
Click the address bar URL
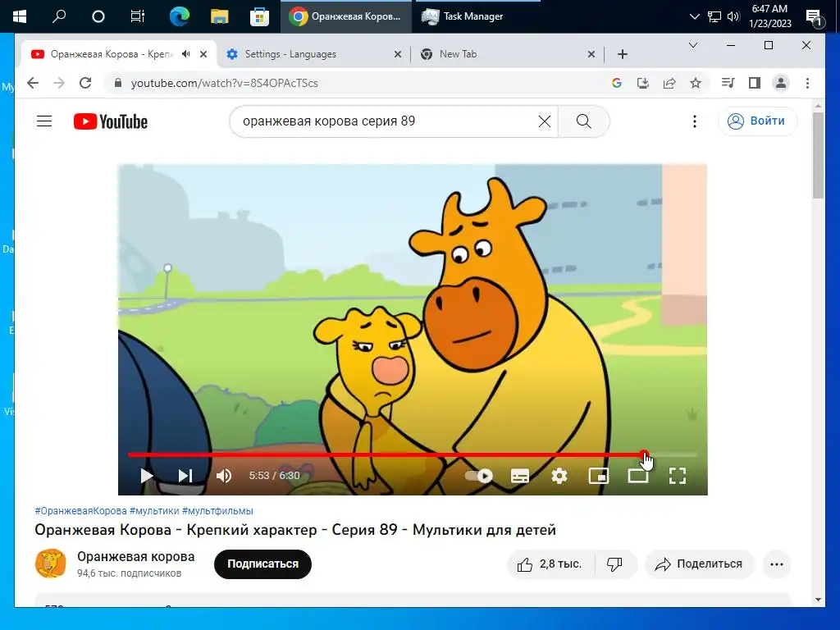225,83
